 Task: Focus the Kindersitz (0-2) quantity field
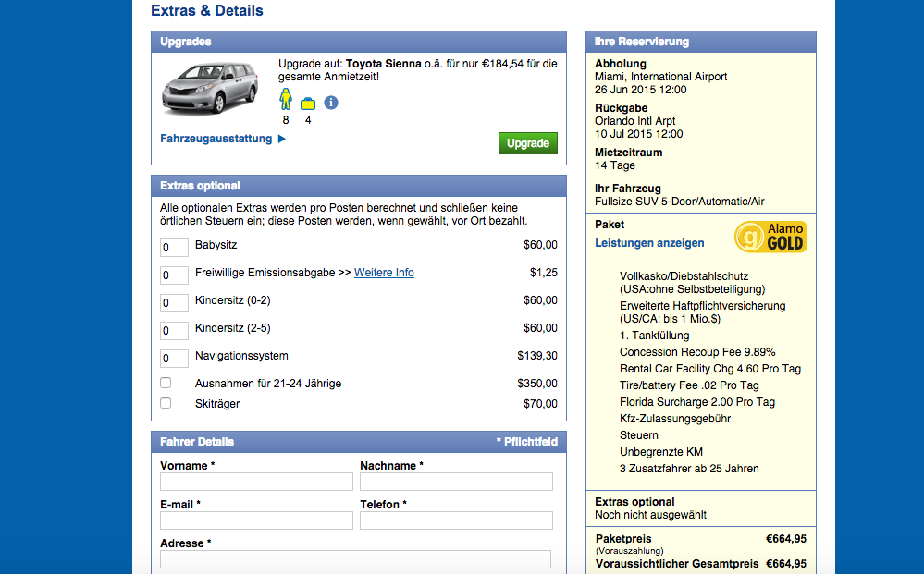tap(174, 303)
